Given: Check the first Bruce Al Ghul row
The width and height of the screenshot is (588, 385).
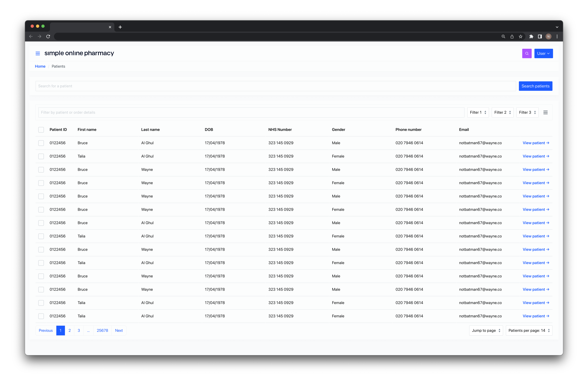Looking at the screenshot, I should pyautogui.click(x=41, y=143).
